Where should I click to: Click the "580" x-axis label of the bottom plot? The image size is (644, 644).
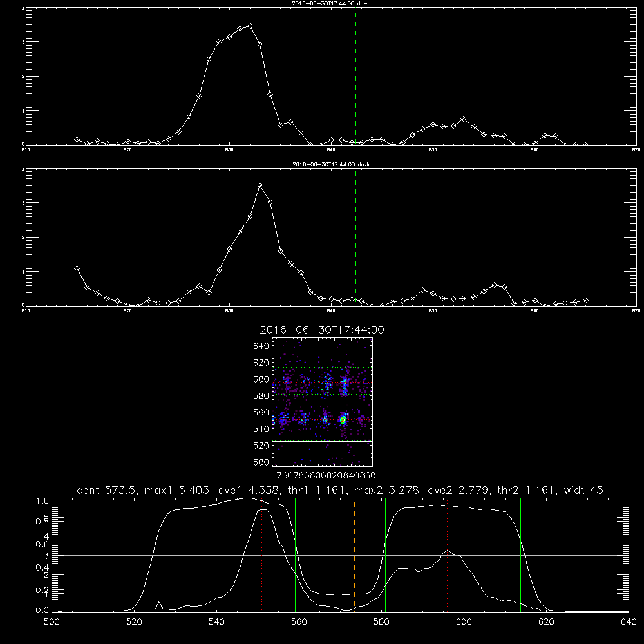click(x=381, y=622)
